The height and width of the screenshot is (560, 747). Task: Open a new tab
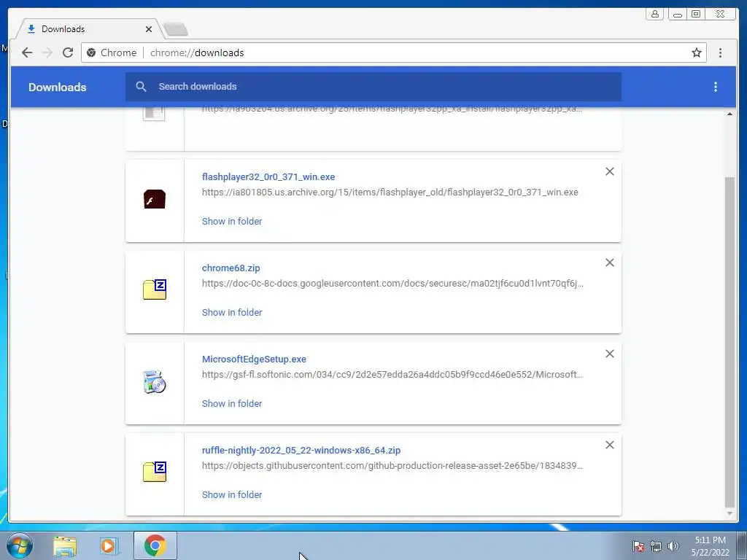pyautogui.click(x=176, y=29)
